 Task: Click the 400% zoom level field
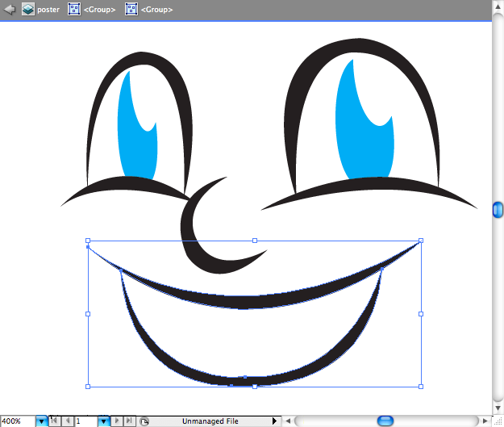[18, 421]
